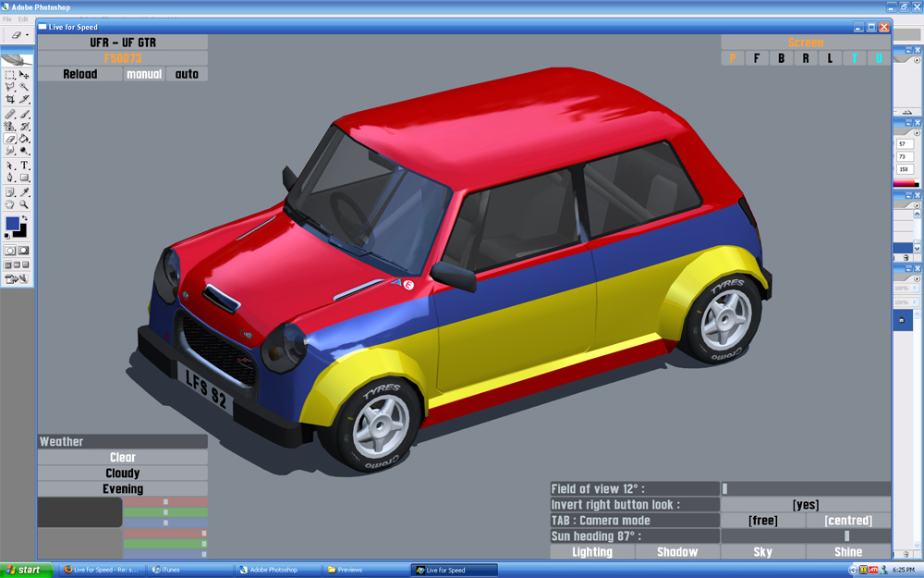Click the Sun heading slider

click(x=806, y=535)
